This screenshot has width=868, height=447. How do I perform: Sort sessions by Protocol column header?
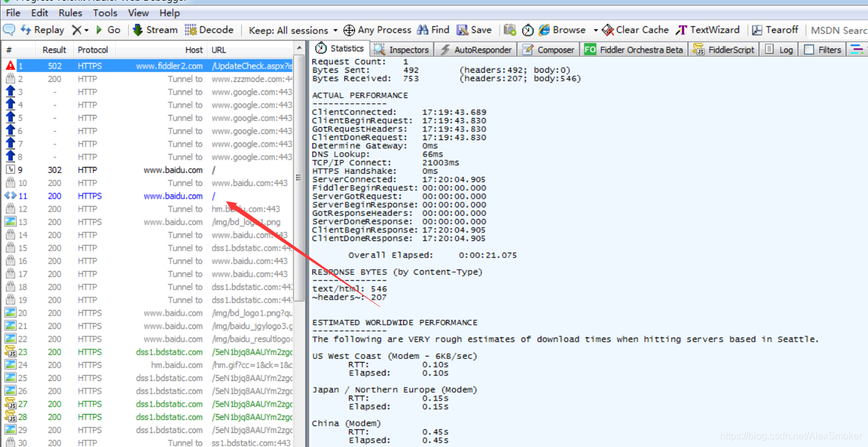pyautogui.click(x=93, y=50)
